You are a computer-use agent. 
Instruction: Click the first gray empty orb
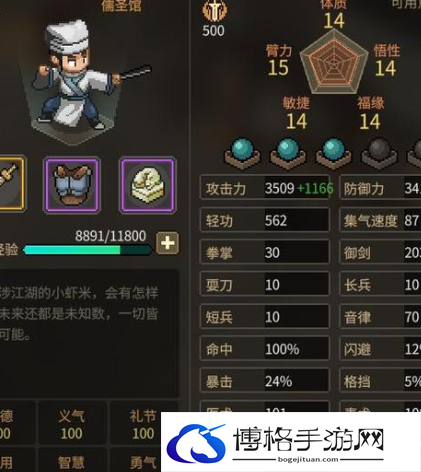[379, 154]
